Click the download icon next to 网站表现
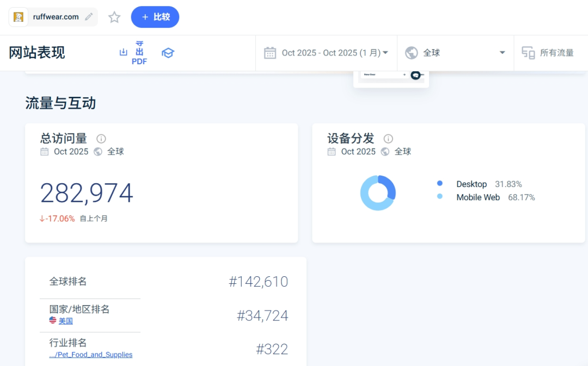Viewport: 588px width, 366px height. 124,52
